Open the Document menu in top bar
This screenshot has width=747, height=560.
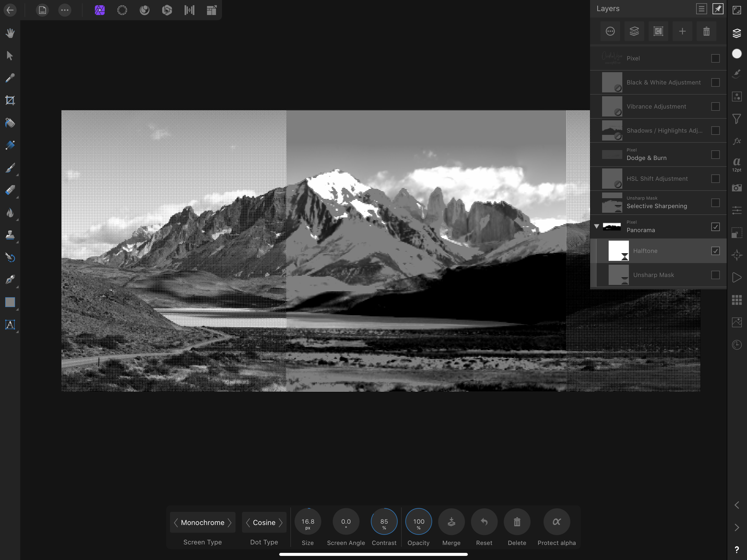[42, 10]
